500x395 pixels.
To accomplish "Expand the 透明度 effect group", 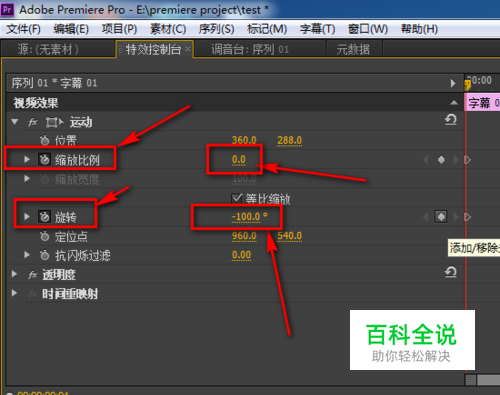I will [14, 274].
